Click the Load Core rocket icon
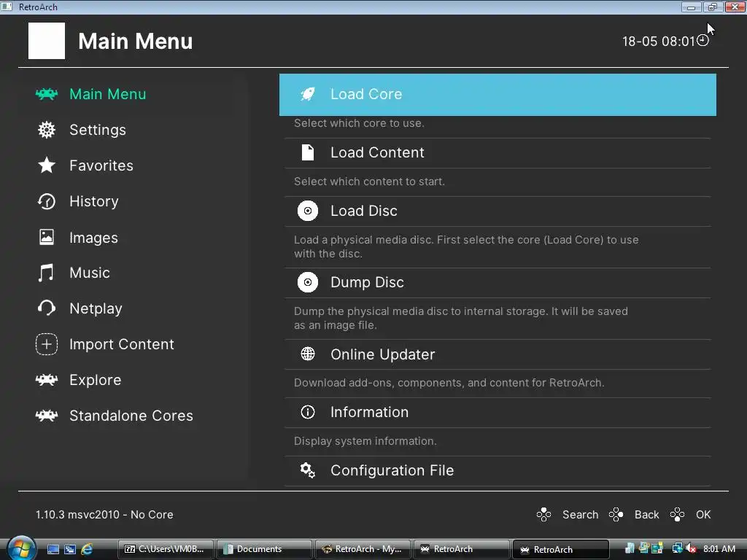This screenshot has width=747, height=560. pos(308,94)
